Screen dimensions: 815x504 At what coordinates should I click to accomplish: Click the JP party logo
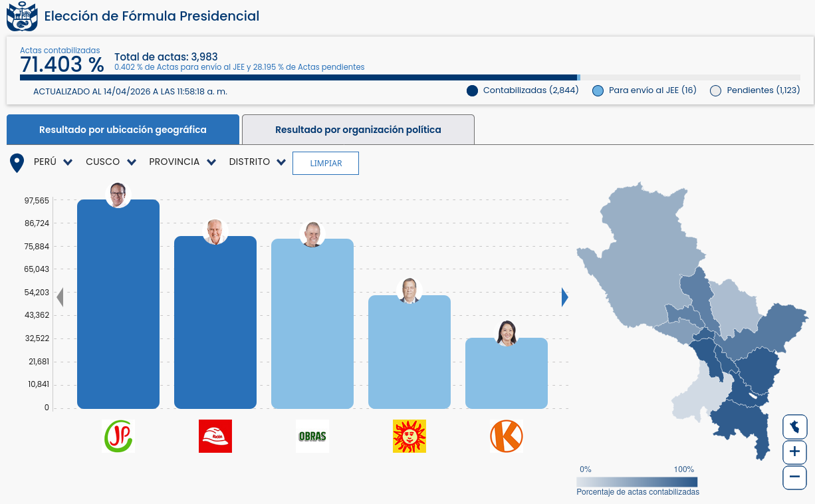(118, 436)
